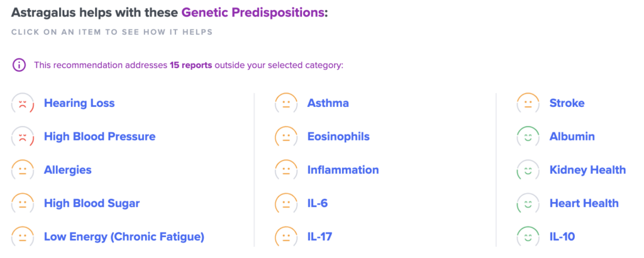Click the smiley icon next to IL-10
The width and height of the screenshot is (644, 258).
tap(528, 237)
